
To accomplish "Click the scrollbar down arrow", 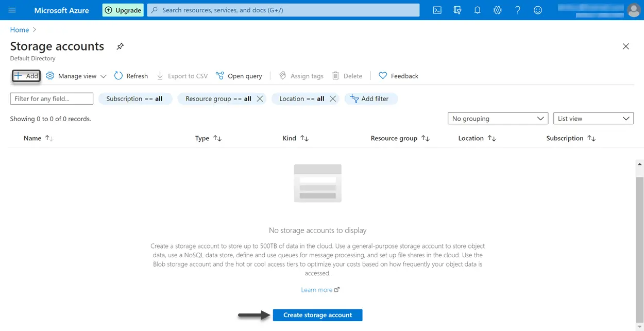I will point(640,327).
